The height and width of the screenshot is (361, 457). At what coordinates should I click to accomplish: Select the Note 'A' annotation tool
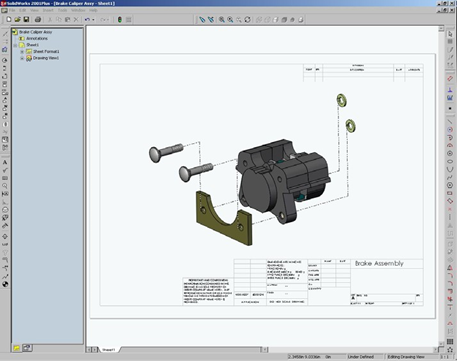coord(5,162)
